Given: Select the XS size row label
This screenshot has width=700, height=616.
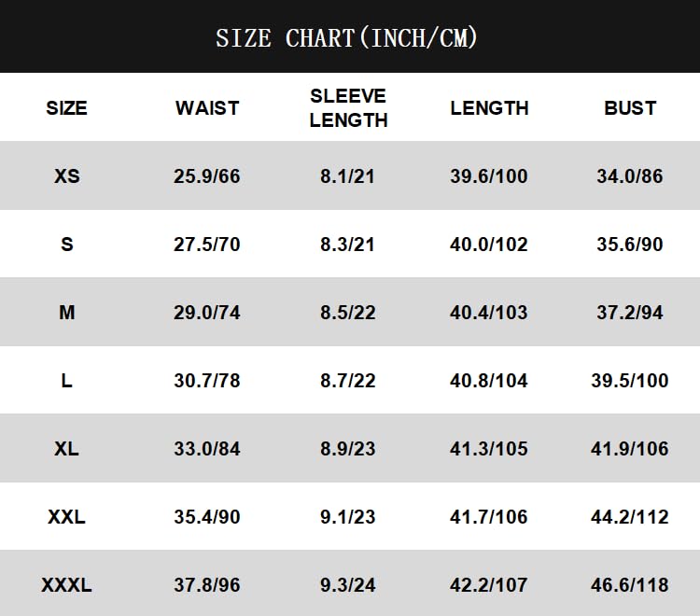Looking at the screenshot, I should click(66, 176).
